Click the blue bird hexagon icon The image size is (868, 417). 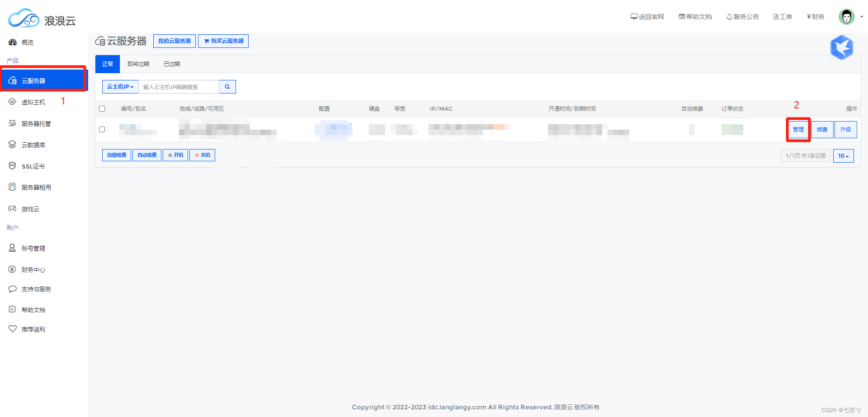[x=841, y=47]
